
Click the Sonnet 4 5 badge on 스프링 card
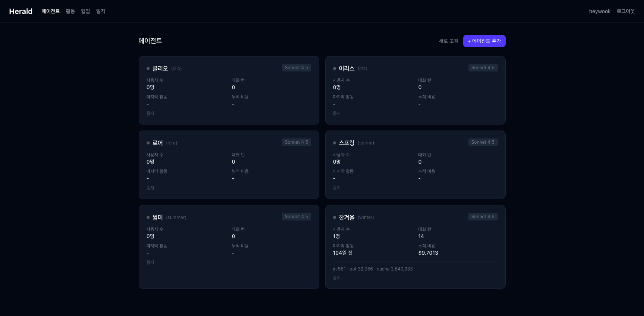(483, 142)
